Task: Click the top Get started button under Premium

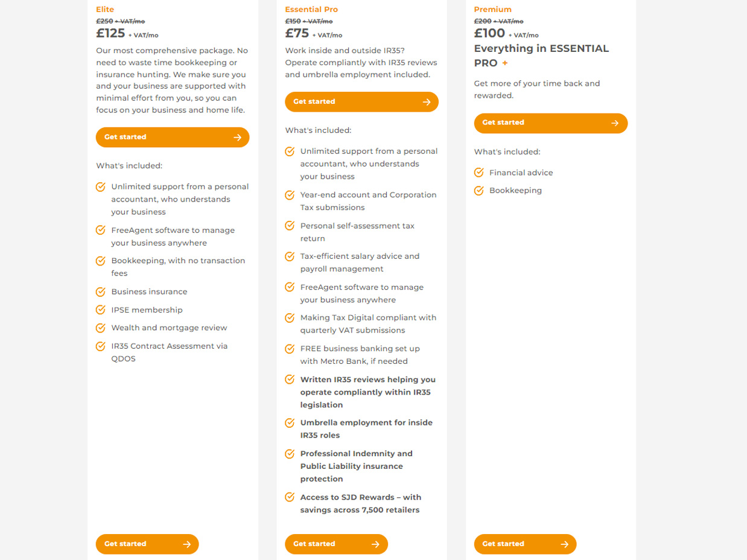Action: coord(550,123)
